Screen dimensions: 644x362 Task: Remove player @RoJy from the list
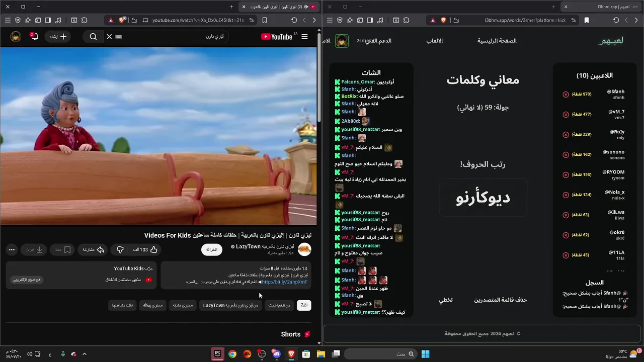(x=566, y=135)
